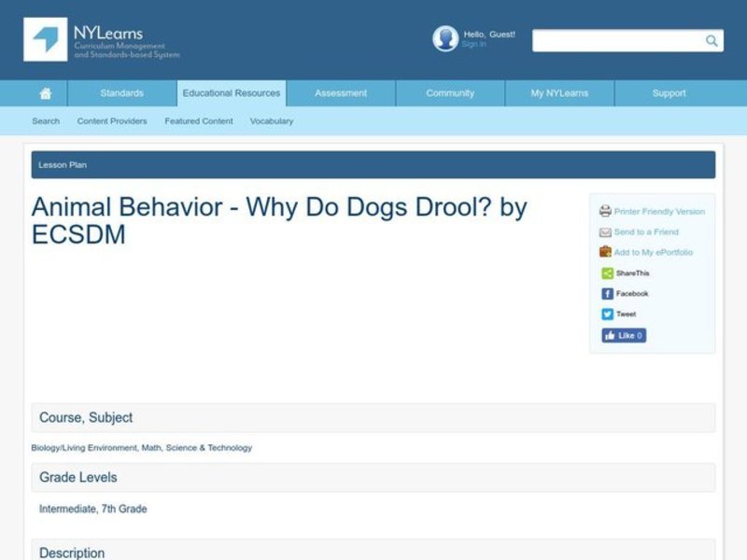Switch to the Educational Resources tab
Screen dimensions: 747x560
pyautogui.click(x=231, y=93)
